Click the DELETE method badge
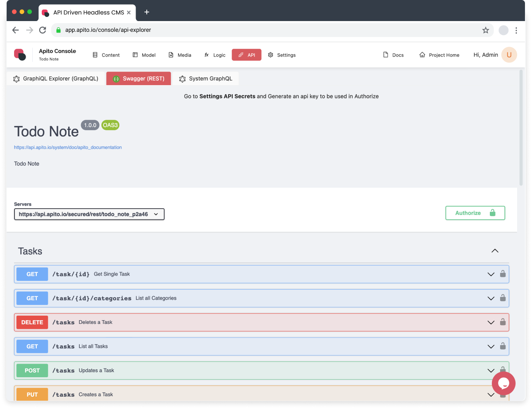The image size is (532, 409). coord(32,322)
